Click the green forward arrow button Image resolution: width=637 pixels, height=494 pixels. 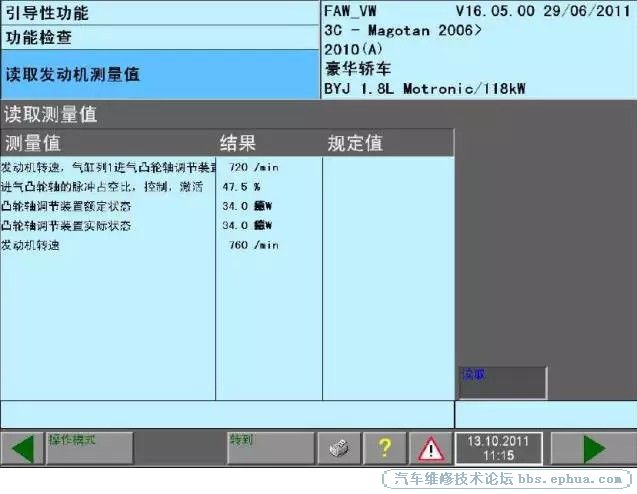[593, 447]
